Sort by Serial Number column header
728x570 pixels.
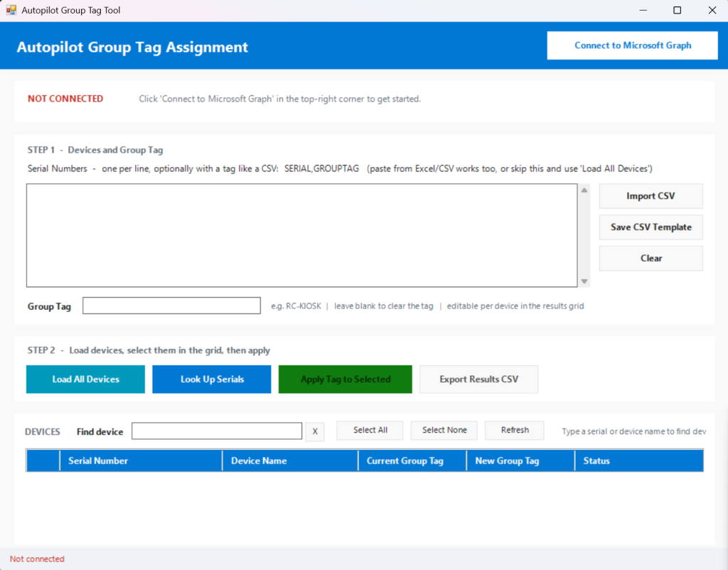pyautogui.click(x=141, y=461)
